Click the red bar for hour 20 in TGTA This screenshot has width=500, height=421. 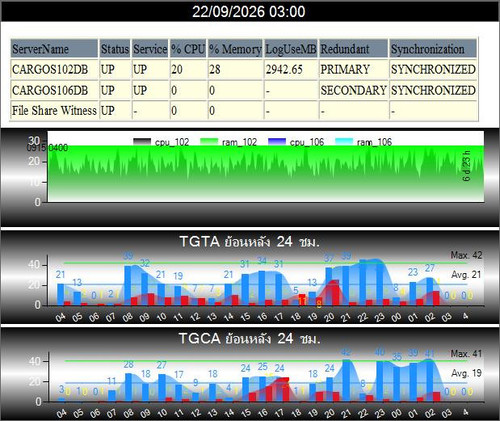click(335, 293)
